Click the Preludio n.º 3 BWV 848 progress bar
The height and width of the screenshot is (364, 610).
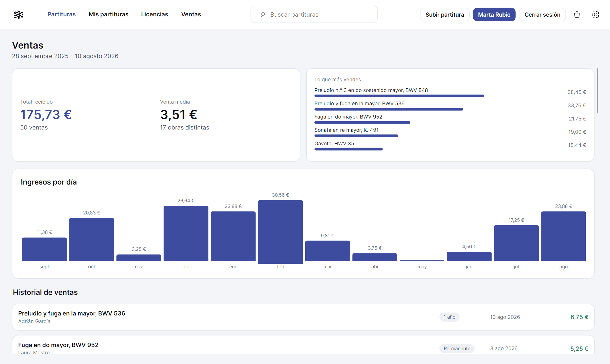point(399,96)
